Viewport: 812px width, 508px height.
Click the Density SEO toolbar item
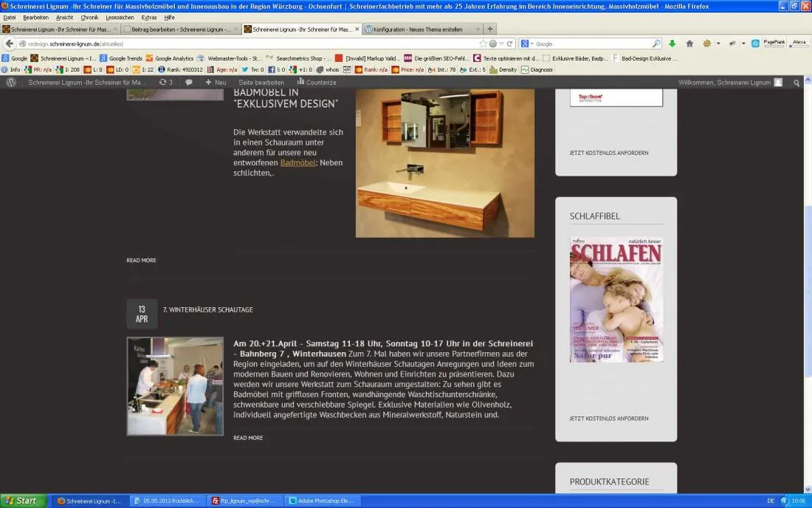503,69
